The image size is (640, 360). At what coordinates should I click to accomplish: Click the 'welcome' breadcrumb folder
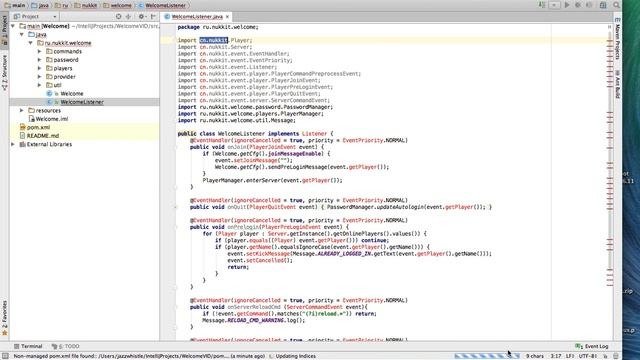118,5
